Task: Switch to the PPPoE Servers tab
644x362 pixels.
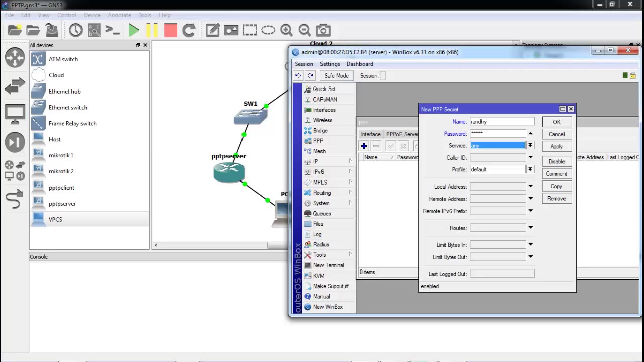Action: point(403,134)
